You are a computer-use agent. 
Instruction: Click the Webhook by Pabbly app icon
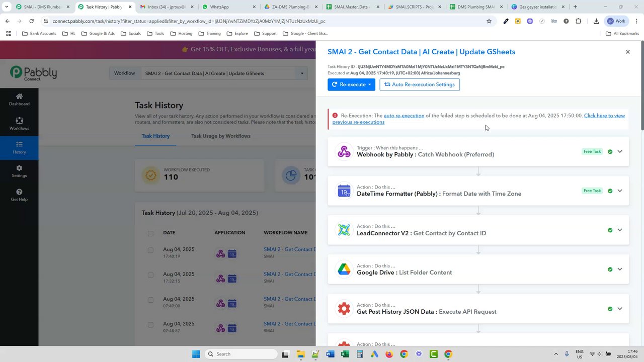[344, 151]
